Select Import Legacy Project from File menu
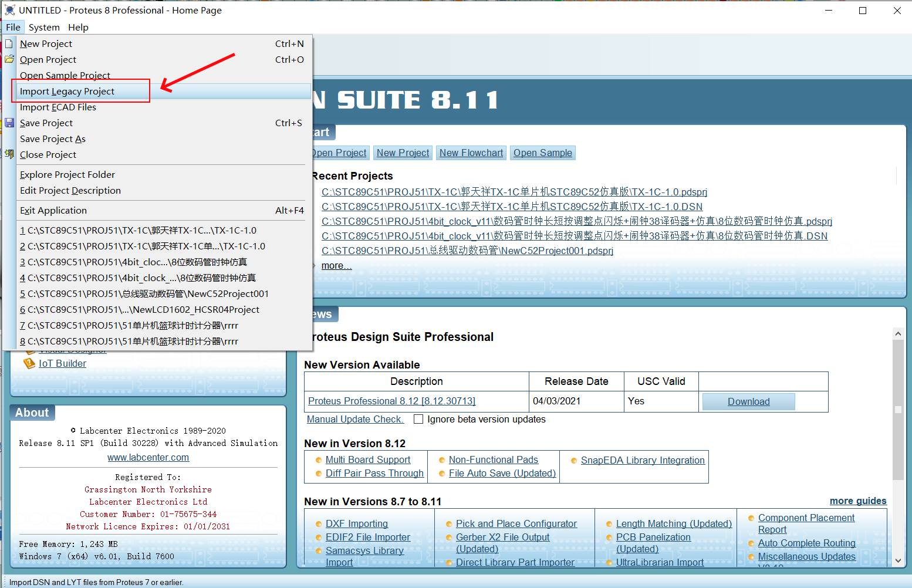 (x=67, y=92)
